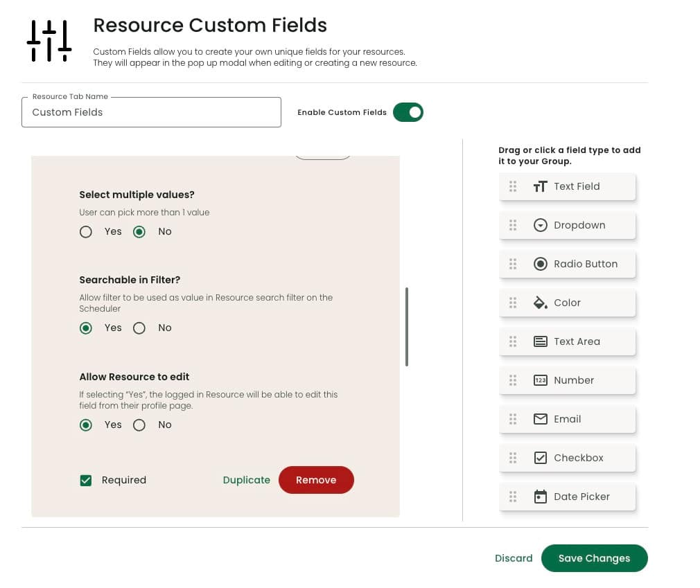Select the Checkbox field type icon
The height and width of the screenshot is (588, 700).
tap(541, 458)
